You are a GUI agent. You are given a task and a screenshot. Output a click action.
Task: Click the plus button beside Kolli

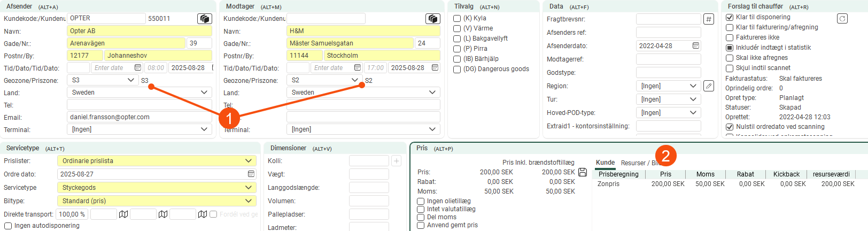(396, 161)
